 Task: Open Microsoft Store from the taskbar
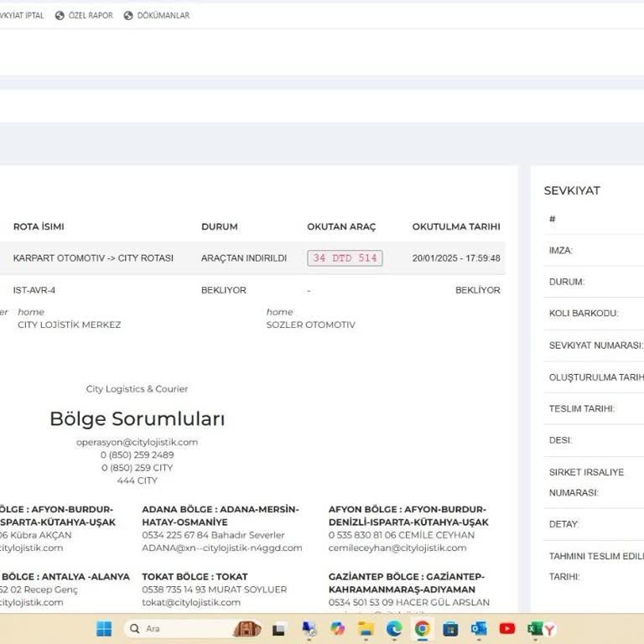tap(450, 629)
